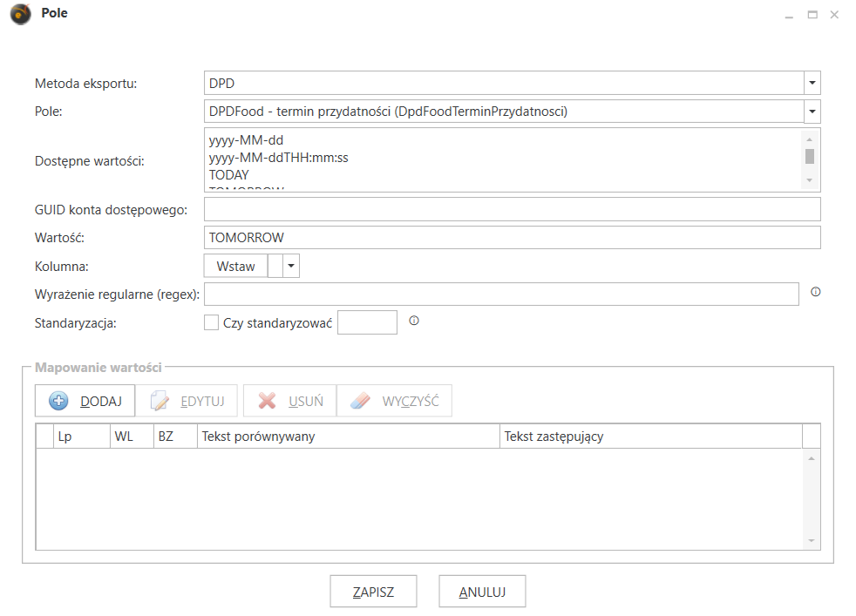Image resolution: width=856 pixels, height=616 pixels.
Task: Click the Lp column header
Action: pyautogui.click(x=82, y=437)
